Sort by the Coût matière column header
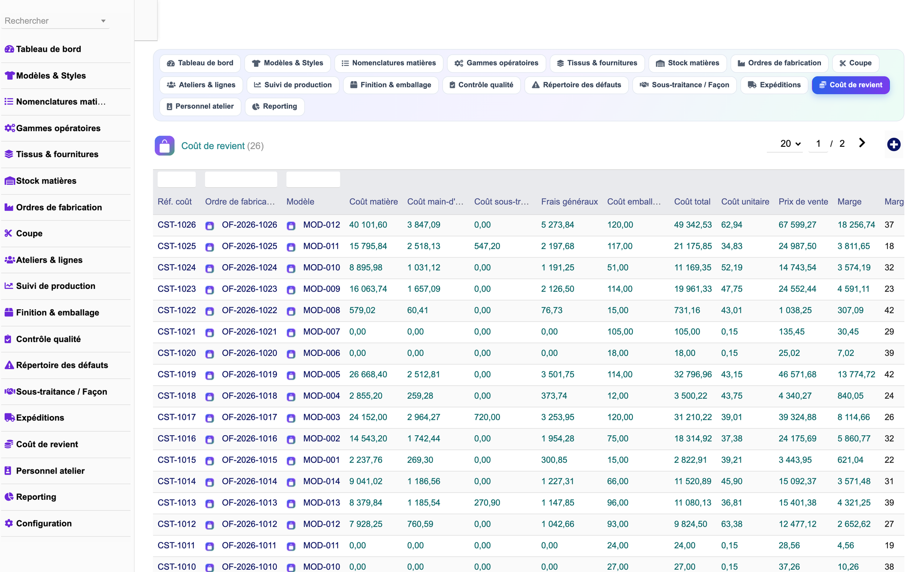This screenshot has width=924, height=572. [374, 201]
